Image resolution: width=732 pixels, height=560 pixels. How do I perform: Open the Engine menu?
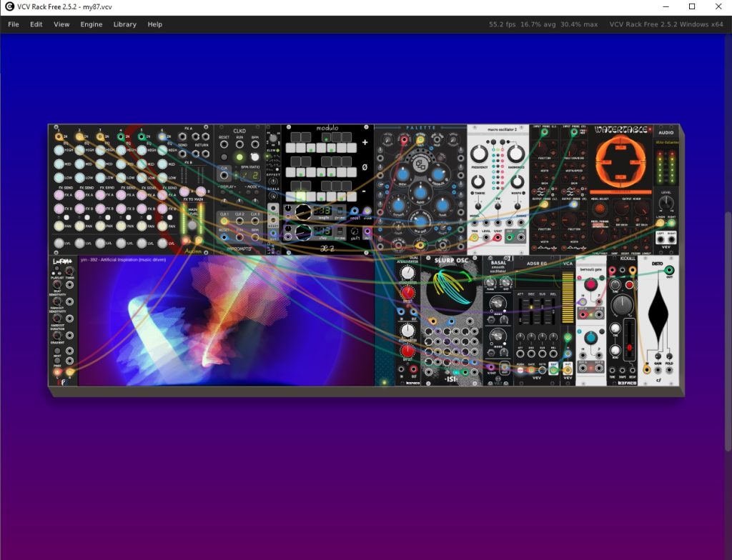coord(91,24)
